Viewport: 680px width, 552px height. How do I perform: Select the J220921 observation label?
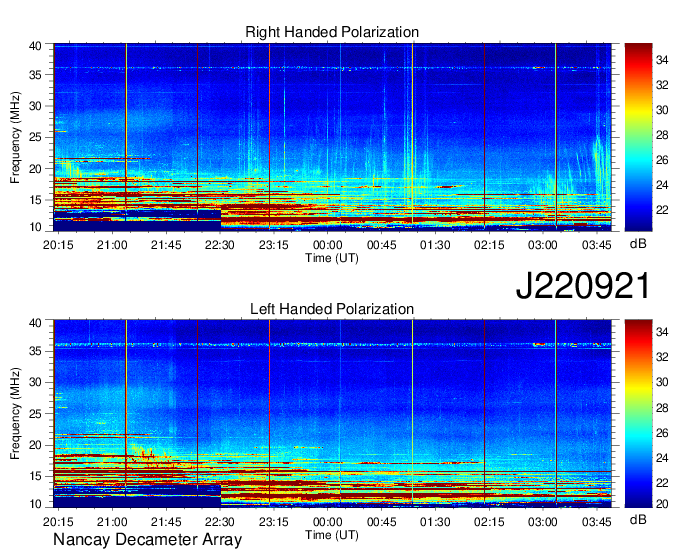583,286
